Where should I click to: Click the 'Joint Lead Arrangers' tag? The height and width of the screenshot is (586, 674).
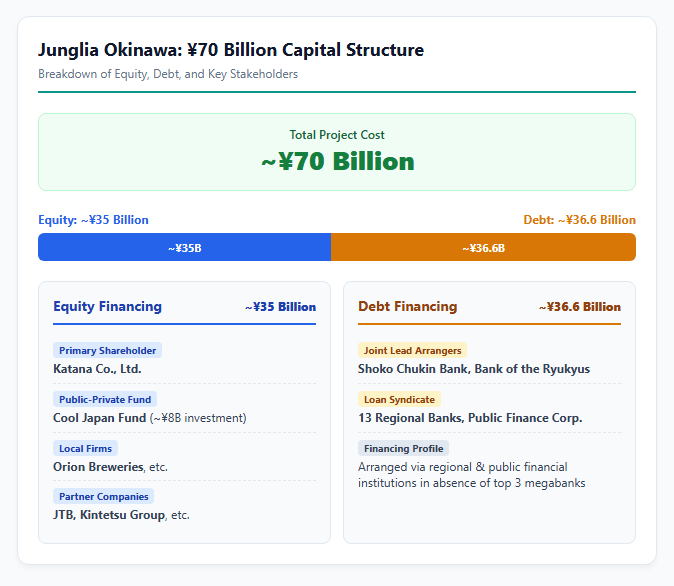point(413,350)
